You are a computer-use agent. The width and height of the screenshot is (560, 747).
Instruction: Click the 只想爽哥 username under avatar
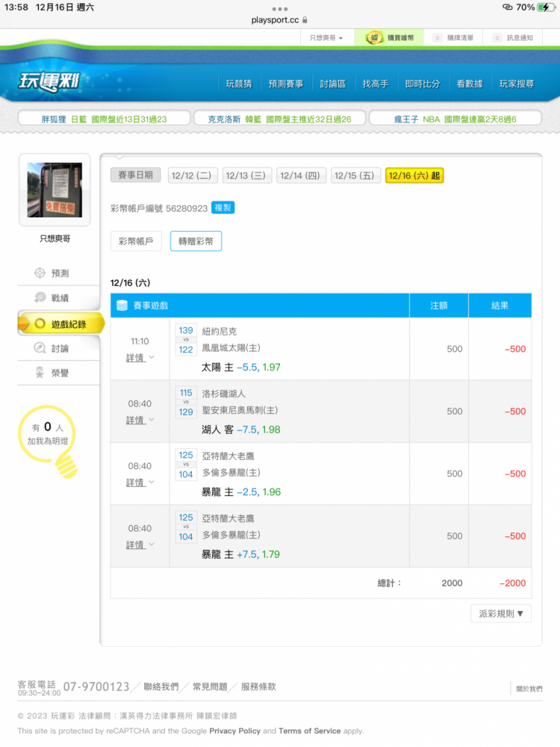click(55, 239)
